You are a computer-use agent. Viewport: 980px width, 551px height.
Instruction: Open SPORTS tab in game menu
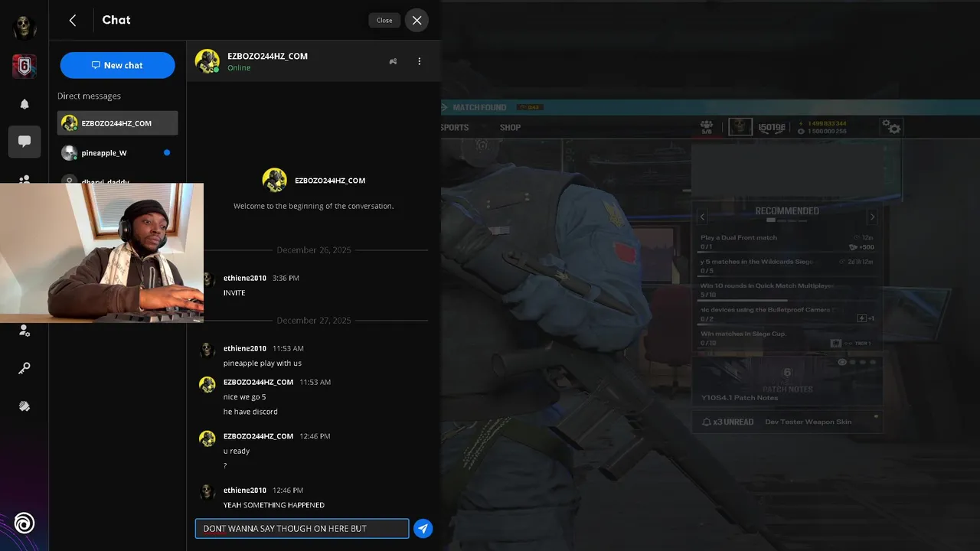pos(455,128)
